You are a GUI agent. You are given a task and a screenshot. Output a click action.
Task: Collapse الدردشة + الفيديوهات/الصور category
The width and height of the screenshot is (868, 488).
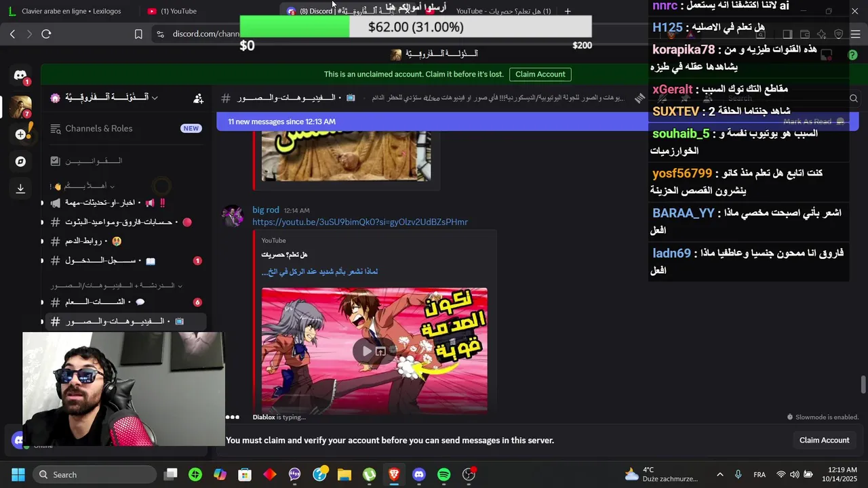pyautogui.click(x=116, y=286)
